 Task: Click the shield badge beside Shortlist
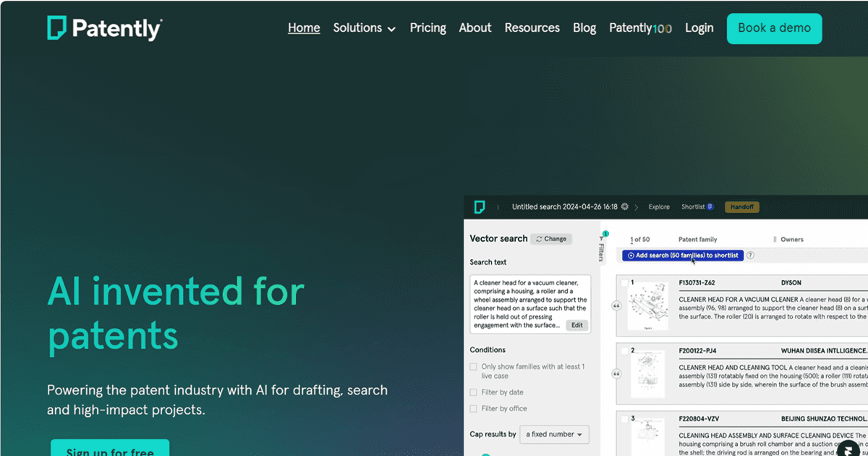(x=710, y=206)
